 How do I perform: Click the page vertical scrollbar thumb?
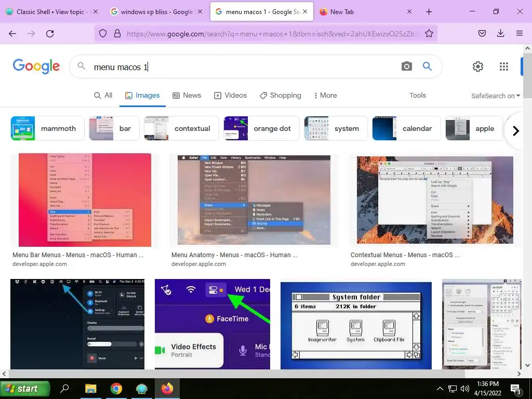point(527,75)
